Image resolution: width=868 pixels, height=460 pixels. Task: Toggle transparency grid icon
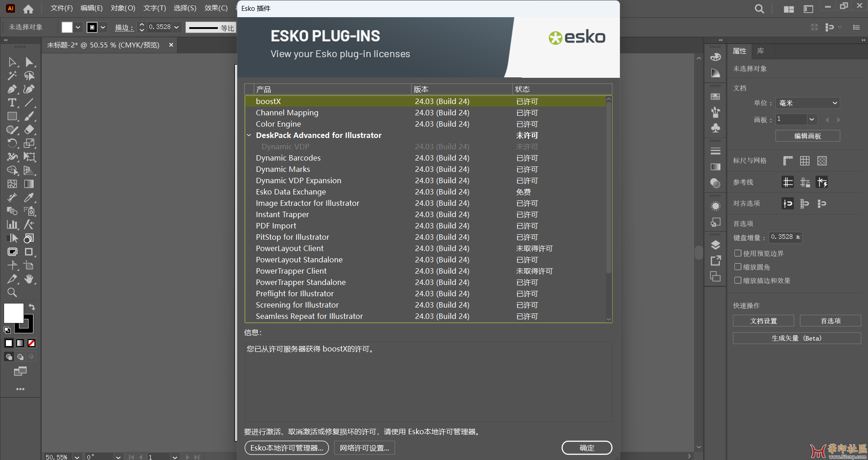click(822, 161)
